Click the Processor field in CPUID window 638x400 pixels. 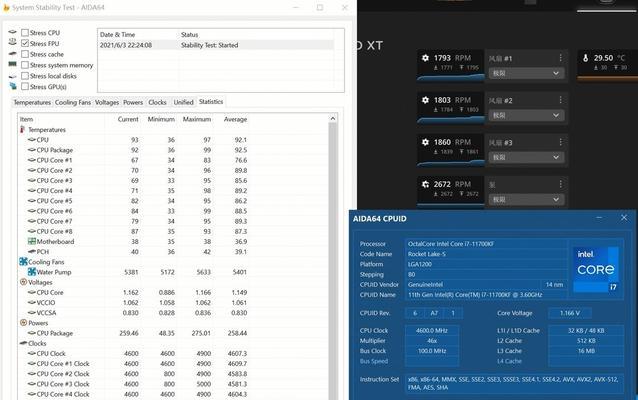click(486, 244)
